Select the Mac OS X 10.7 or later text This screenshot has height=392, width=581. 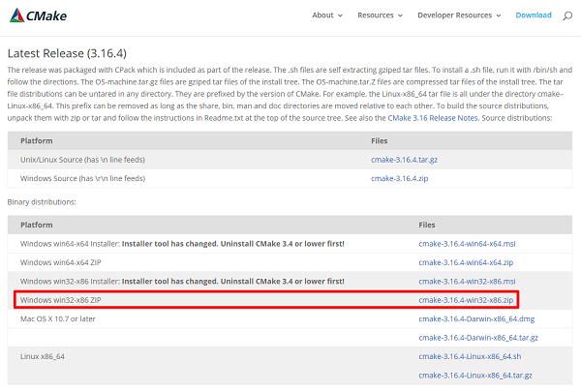pos(58,319)
